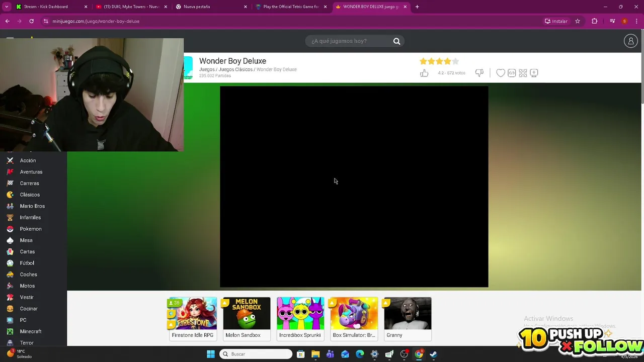The height and width of the screenshot is (362, 644).
Task: Open the Mario Bros category
Action: tap(32, 206)
